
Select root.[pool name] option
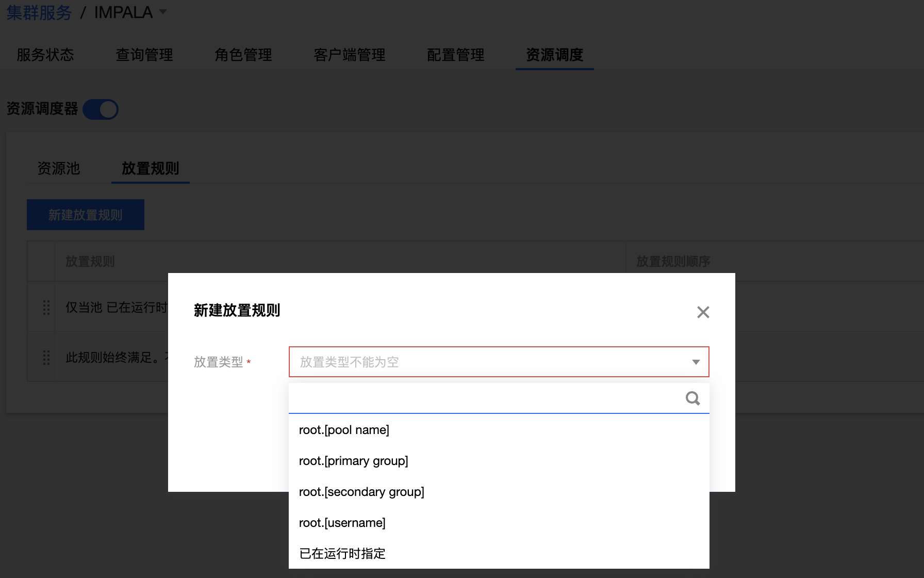[344, 430]
